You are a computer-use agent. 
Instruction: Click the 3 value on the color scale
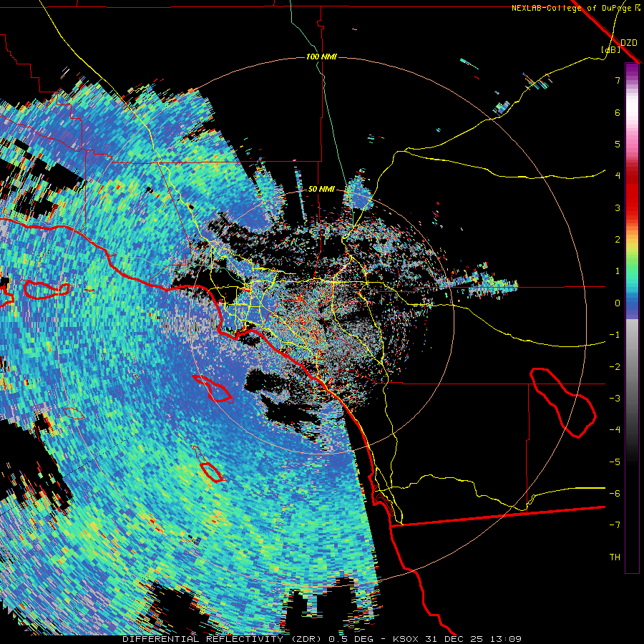pos(618,208)
